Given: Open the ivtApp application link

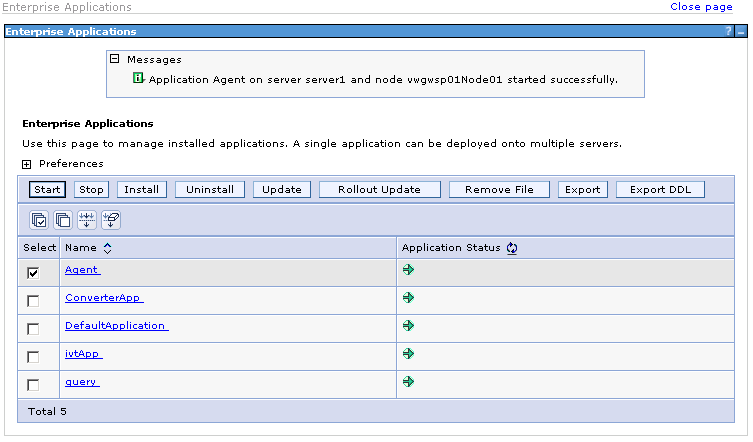Looking at the screenshot, I should [x=83, y=354].
